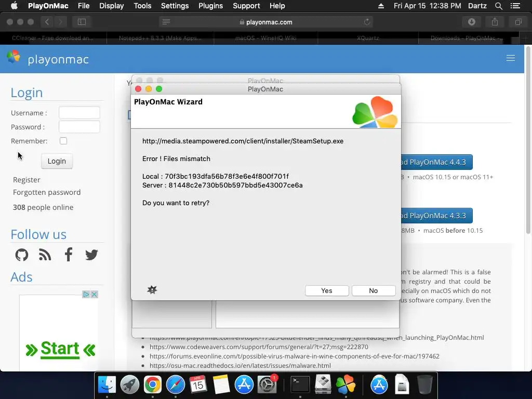Open the codeweavers.com forum link
The image size is (532, 399).
(259, 347)
